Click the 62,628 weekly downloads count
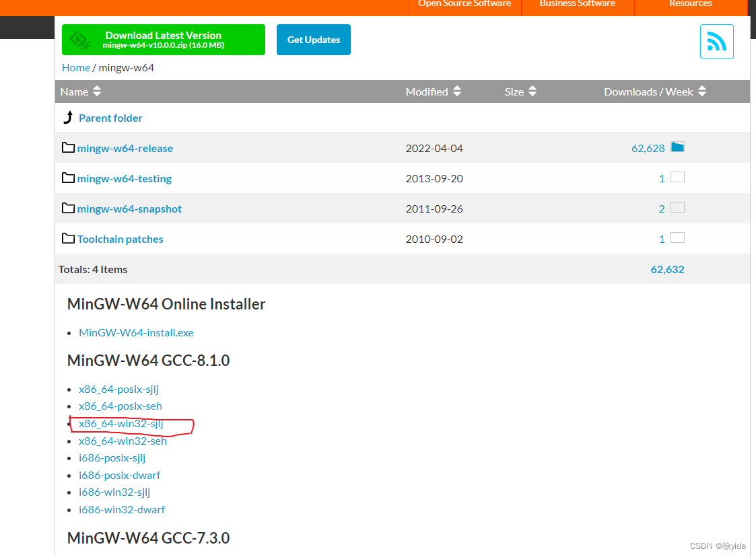This screenshot has width=756, height=557. pyautogui.click(x=648, y=149)
